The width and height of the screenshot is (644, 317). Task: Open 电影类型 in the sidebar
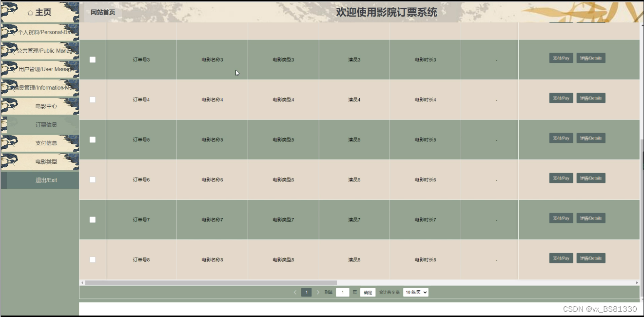point(39,161)
